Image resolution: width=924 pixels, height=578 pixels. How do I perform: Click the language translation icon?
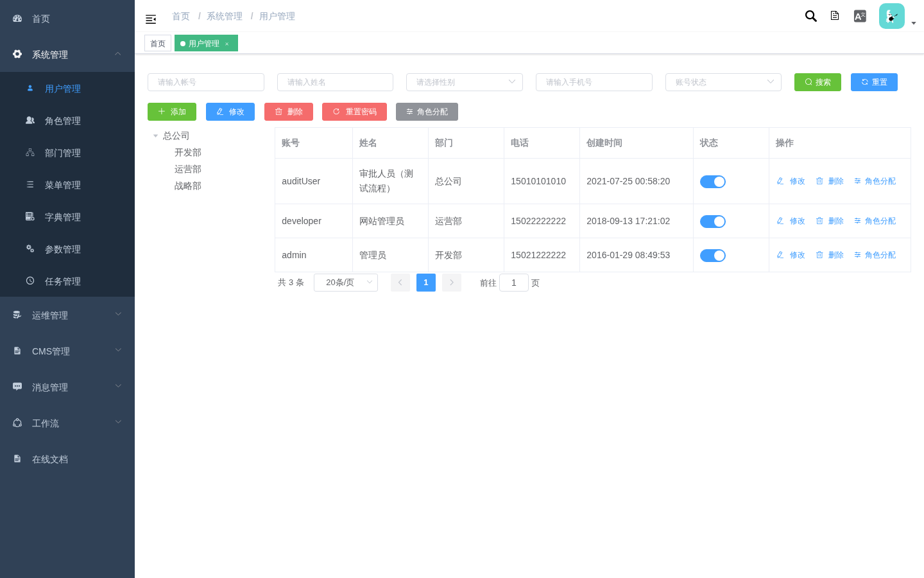pos(860,16)
